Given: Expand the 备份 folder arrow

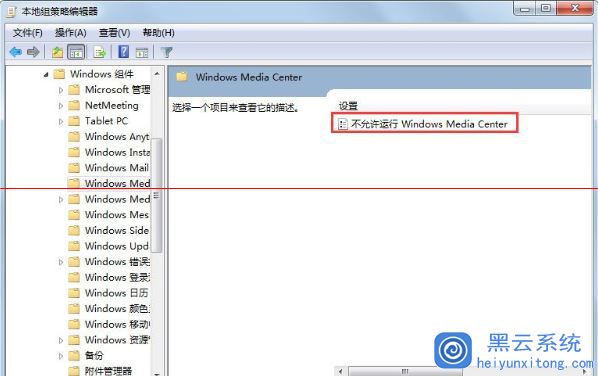Looking at the screenshot, I should 61,356.
